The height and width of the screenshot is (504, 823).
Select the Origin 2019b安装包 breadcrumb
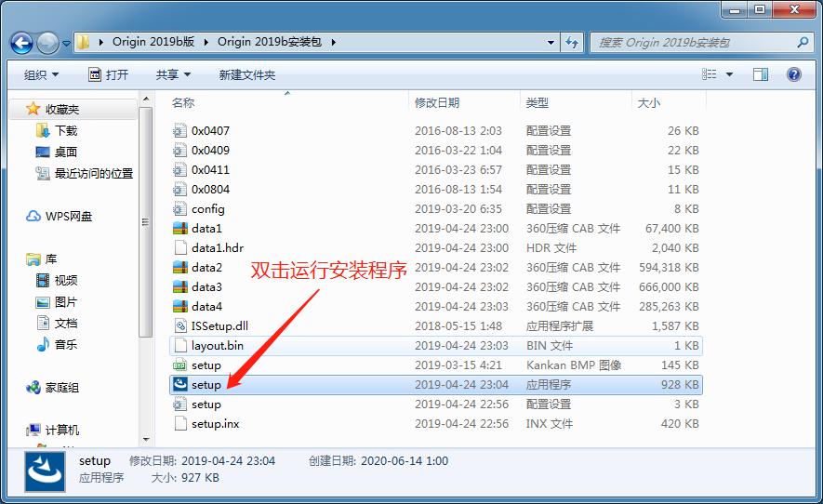pos(270,42)
